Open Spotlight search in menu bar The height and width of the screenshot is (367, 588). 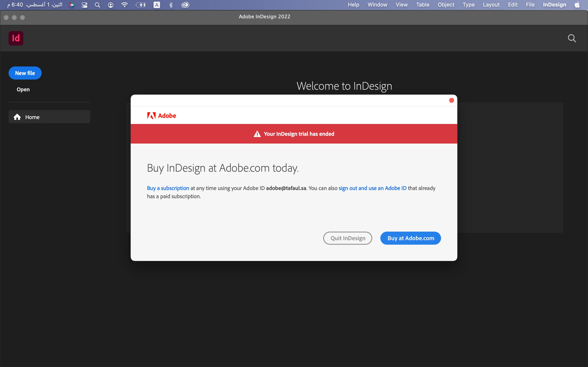point(97,5)
